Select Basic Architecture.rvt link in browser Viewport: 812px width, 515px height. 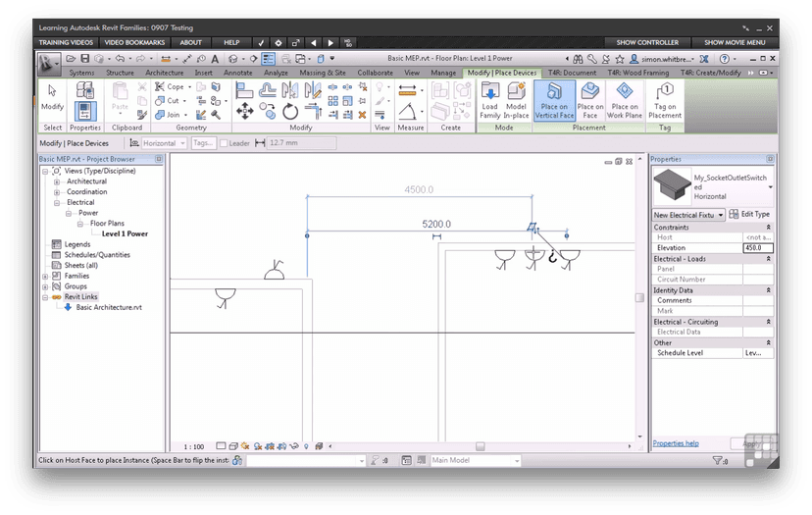click(109, 308)
